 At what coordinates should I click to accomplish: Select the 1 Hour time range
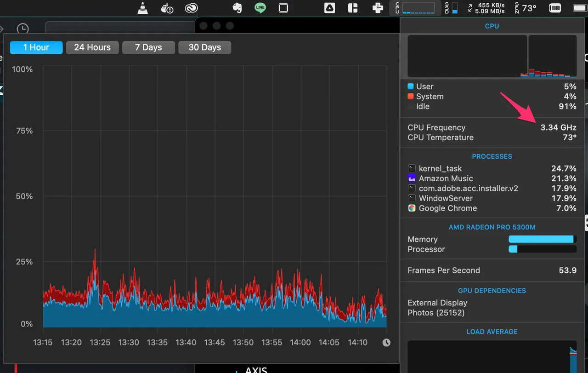point(36,47)
